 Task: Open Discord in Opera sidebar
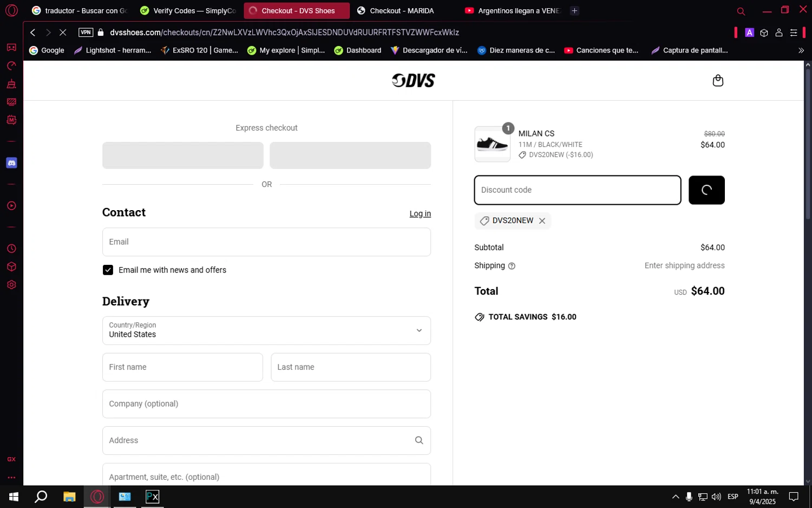(x=11, y=163)
